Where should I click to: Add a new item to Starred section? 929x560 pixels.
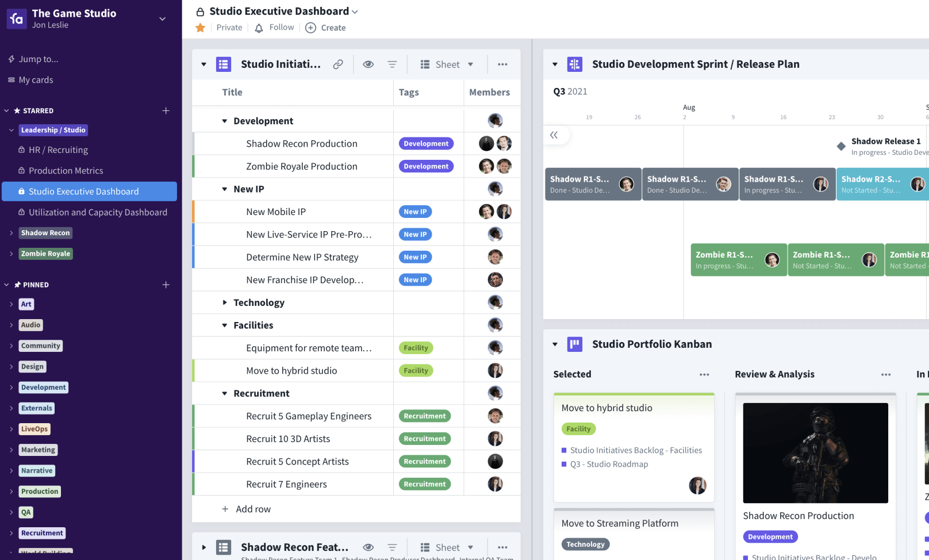point(166,110)
